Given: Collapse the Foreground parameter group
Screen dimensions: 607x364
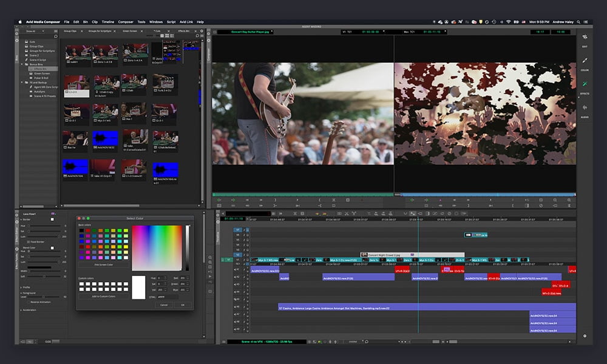Looking at the screenshot, I should click(x=21, y=293).
